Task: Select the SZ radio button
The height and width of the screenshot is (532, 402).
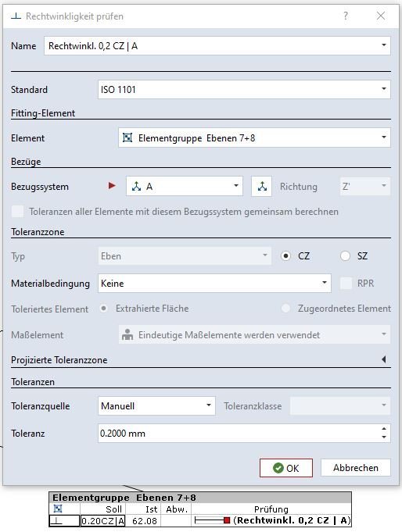Action: click(345, 255)
